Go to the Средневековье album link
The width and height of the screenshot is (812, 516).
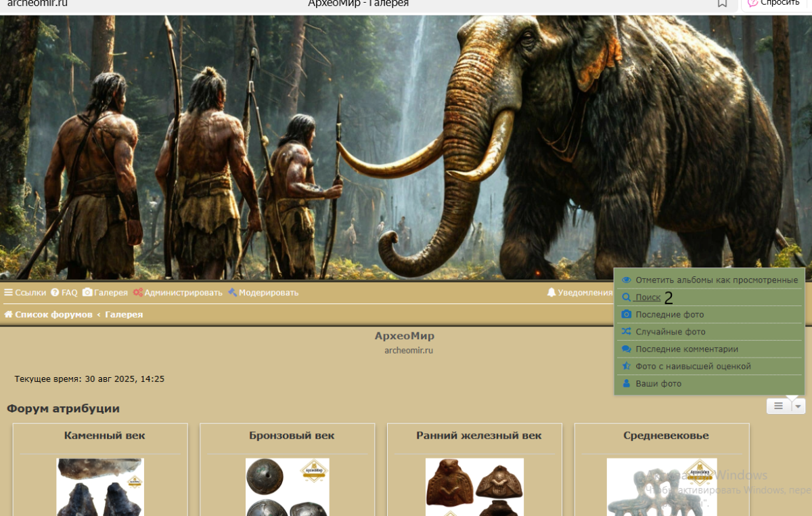pos(666,435)
